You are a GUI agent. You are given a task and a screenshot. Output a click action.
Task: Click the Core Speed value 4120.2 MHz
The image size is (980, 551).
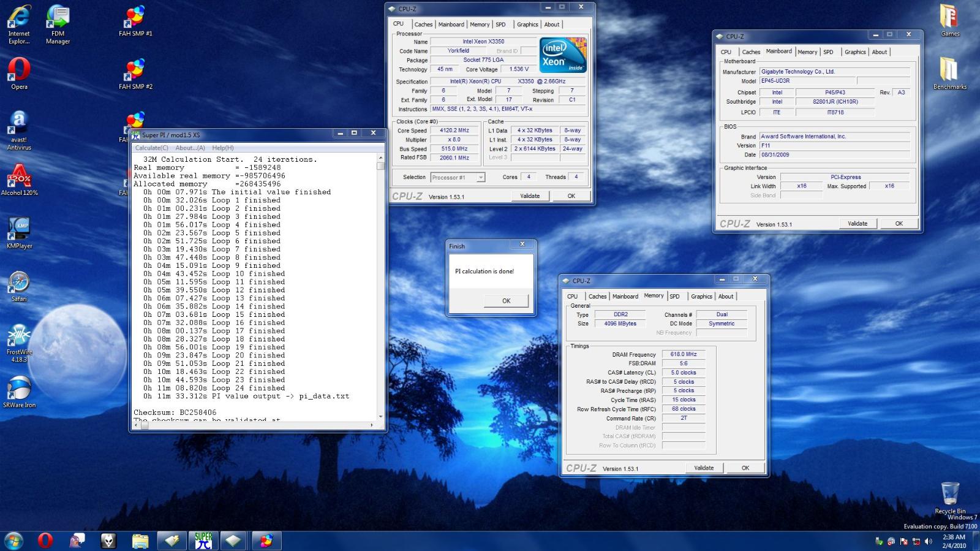coord(454,131)
